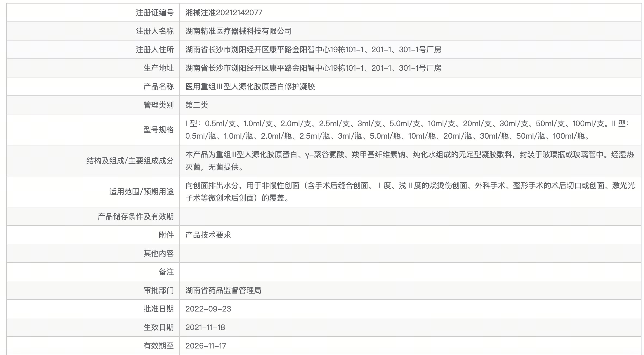Click the 生产地址 address value
The image size is (644, 355).
click(x=313, y=68)
